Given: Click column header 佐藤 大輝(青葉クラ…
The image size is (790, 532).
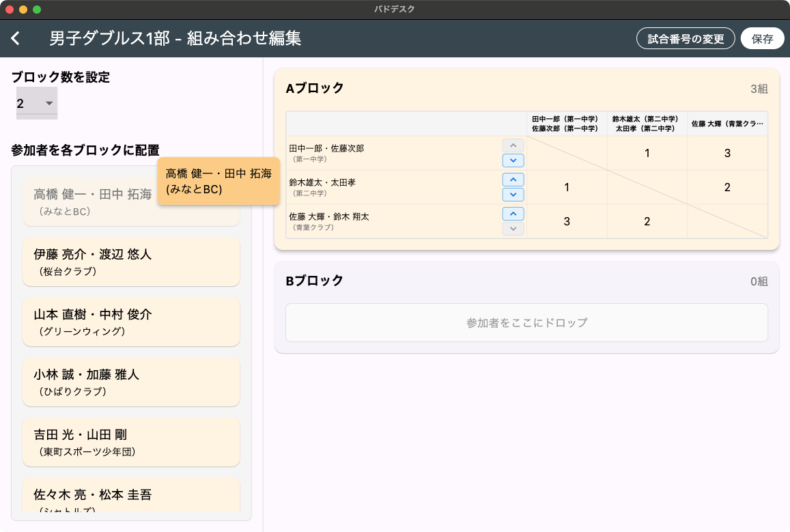Looking at the screenshot, I should click(x=727, y=124).
